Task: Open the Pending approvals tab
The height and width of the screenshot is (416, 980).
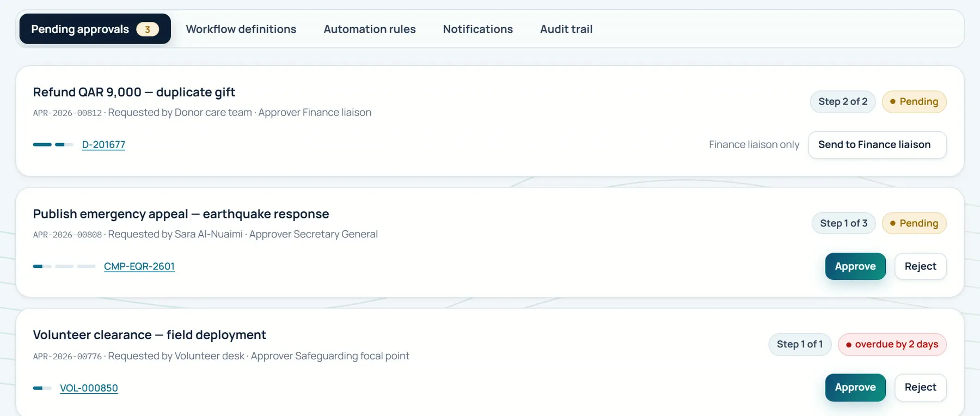Action: tap(95, 29)
